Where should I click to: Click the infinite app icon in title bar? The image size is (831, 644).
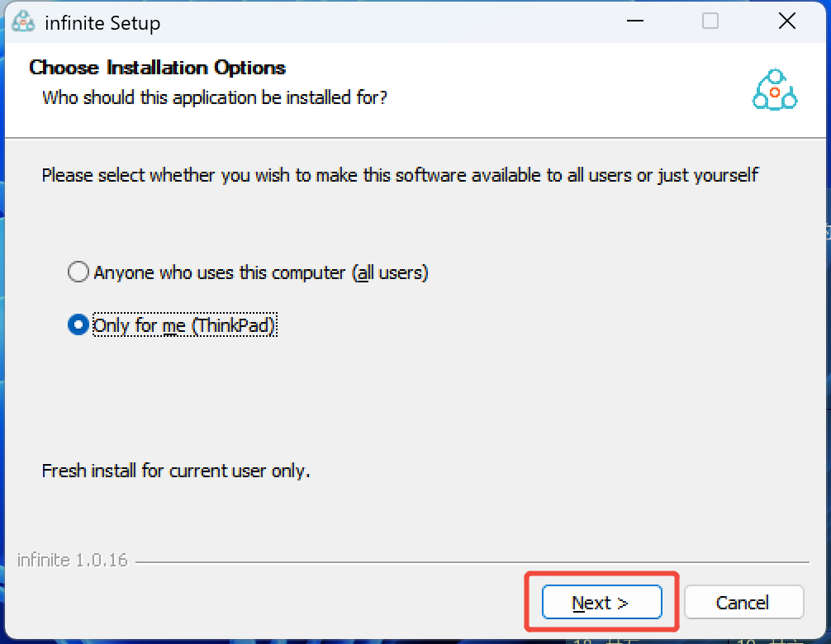pyautogui.click(x=24, y=22)
